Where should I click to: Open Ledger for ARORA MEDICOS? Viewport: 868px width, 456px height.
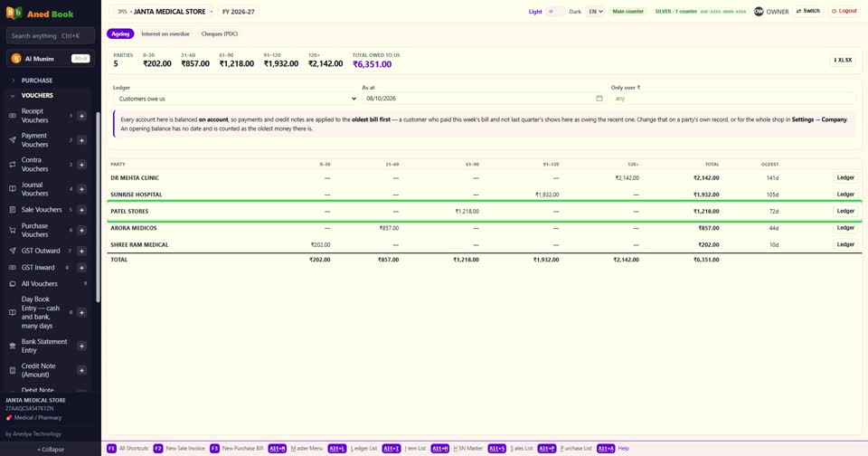tap(845, 228)
